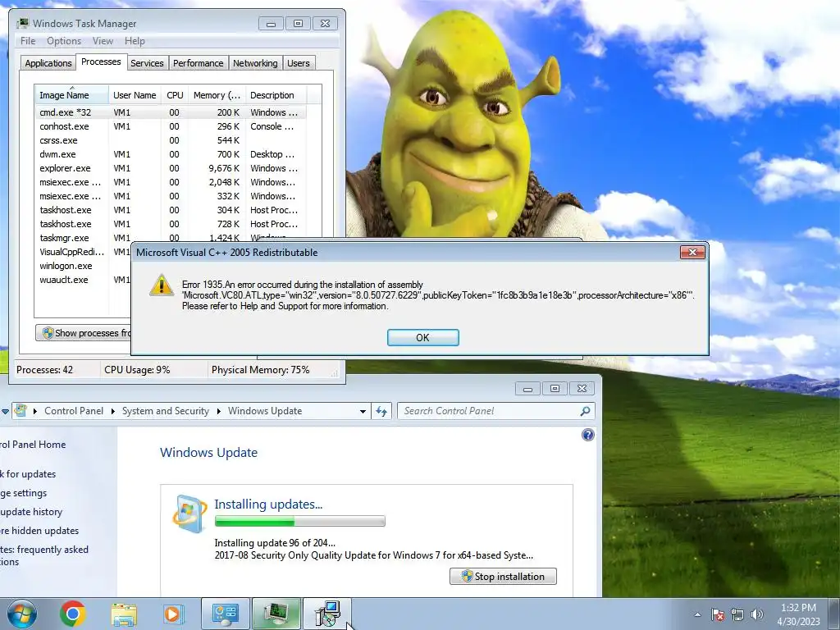Open Control Panel Home link

pyautogui.click(x=33, y=444)
